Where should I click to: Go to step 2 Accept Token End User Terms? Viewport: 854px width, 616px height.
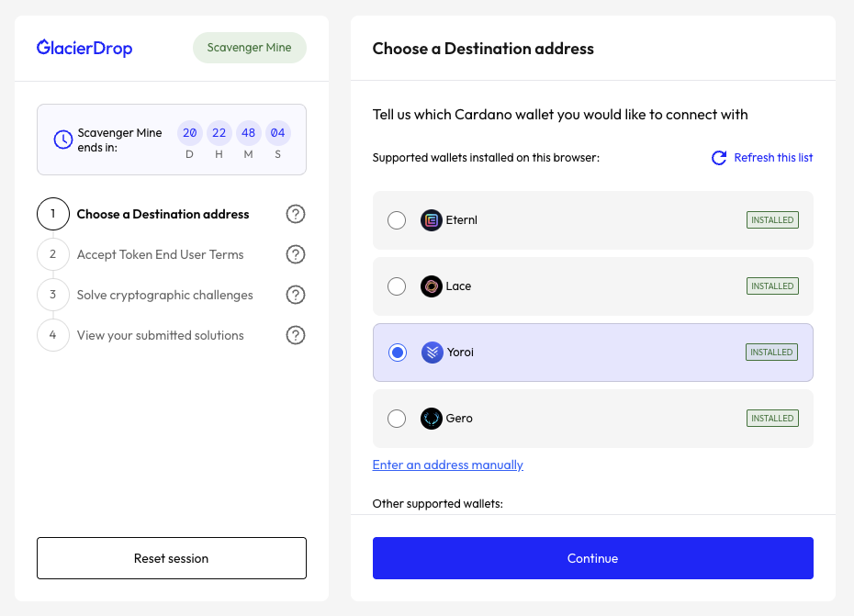coord(160,254)
